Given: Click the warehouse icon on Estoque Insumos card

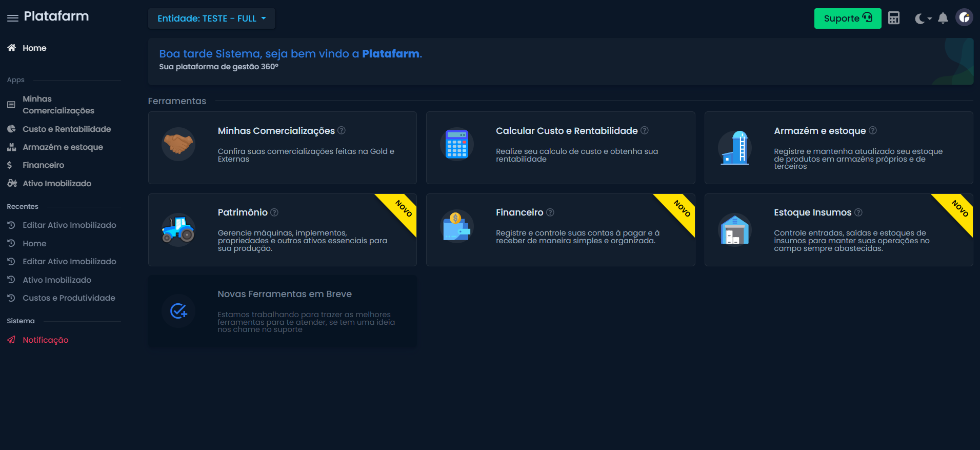Looking at the screenshot, I should pos(735,229).
